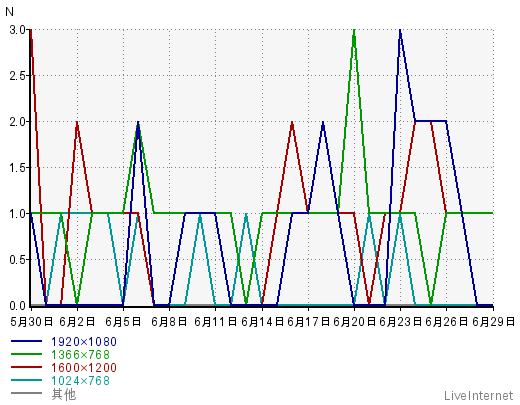Click the 6月11日 x-axis date label
520x405 pixels.
(215, 322)
